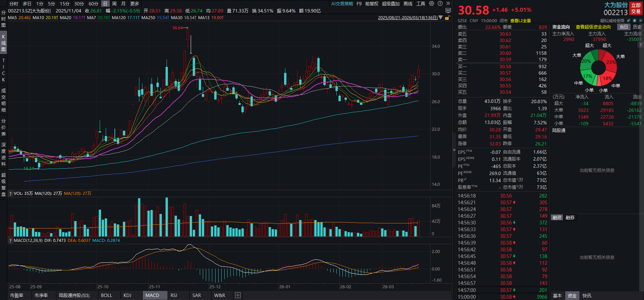Click the orange lock icon beside date range
644x300 pixels.
[x=447, y=18]
